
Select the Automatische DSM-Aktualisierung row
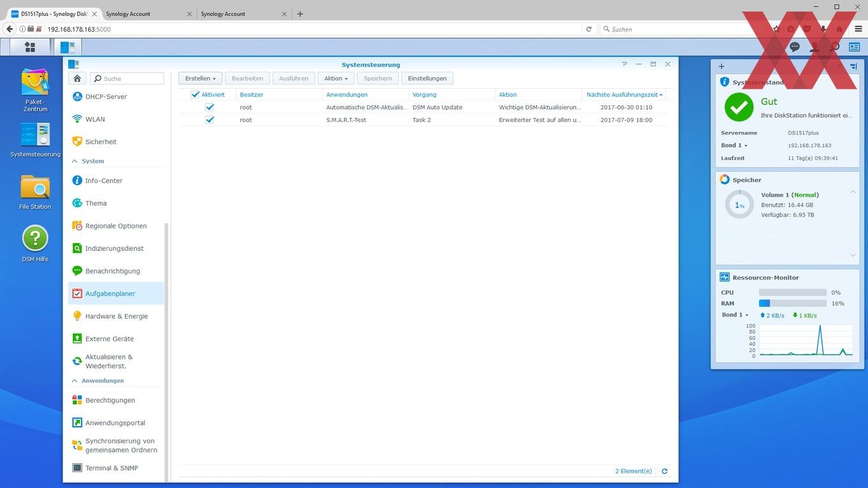tap(423, 107)
